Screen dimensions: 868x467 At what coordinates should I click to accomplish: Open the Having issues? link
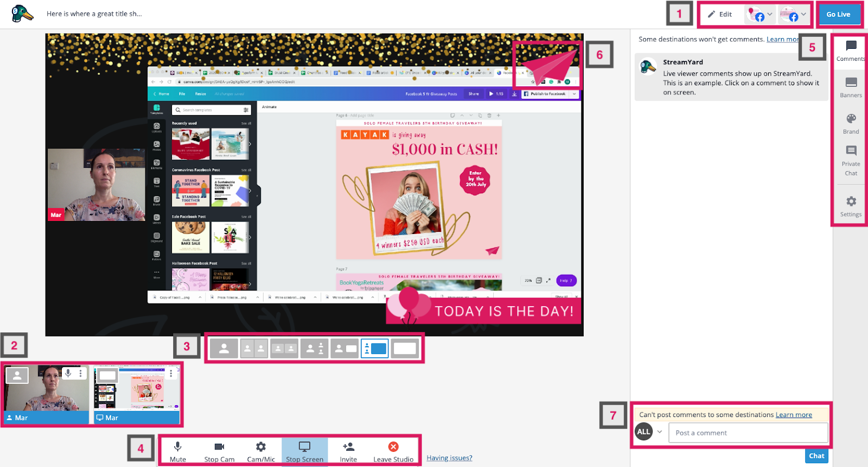pos(449,458)
